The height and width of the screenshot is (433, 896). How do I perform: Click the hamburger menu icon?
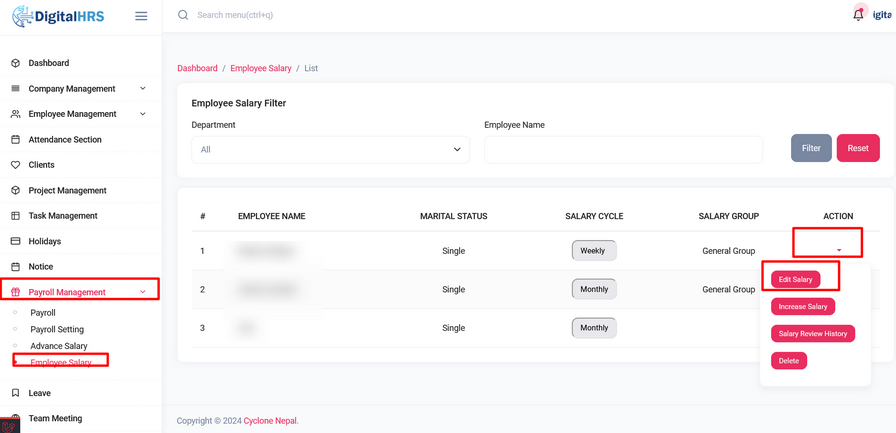(141, 16)
